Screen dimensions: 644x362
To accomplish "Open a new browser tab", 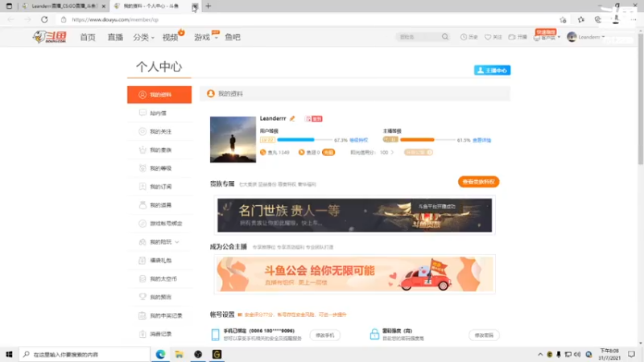I will [x=208, y=6].
